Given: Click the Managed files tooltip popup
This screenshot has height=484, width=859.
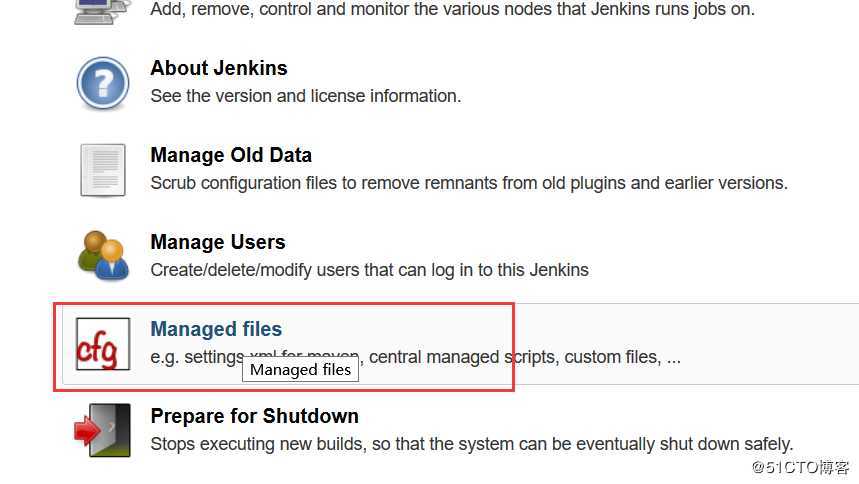Looking at the screenshot, I should pyautogui.click(x=300, y=370).
